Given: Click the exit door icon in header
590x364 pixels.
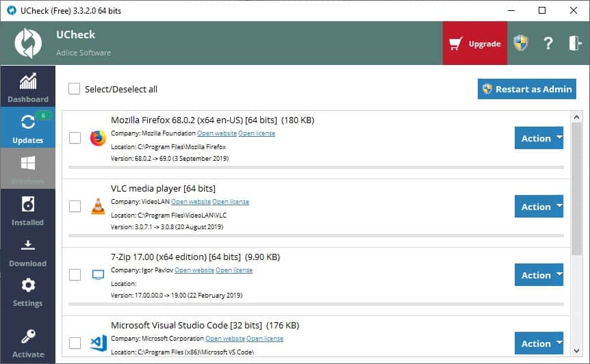Looking at the screenshot, I should 574,43.
